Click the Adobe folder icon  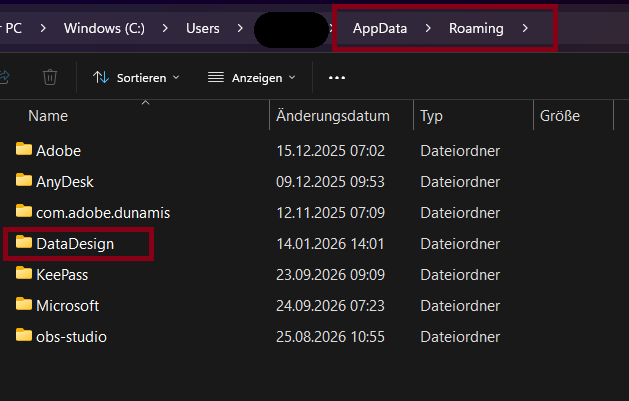coord(24,149)
